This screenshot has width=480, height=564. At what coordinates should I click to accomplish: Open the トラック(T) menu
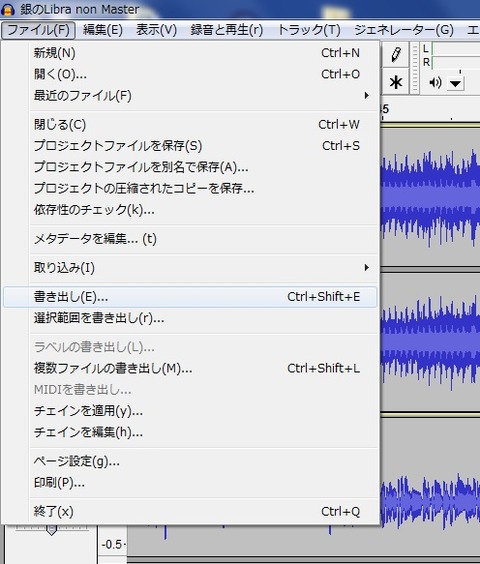(309, 30)
